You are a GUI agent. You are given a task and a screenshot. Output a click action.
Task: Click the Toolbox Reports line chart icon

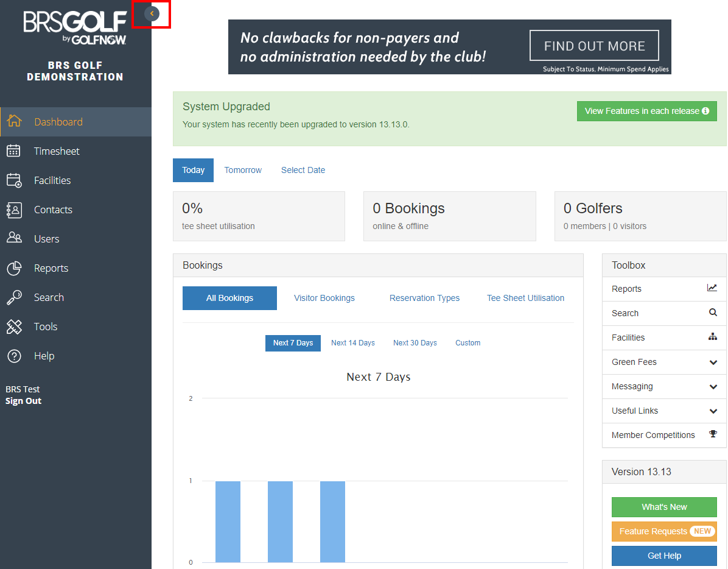click(712, 288)
